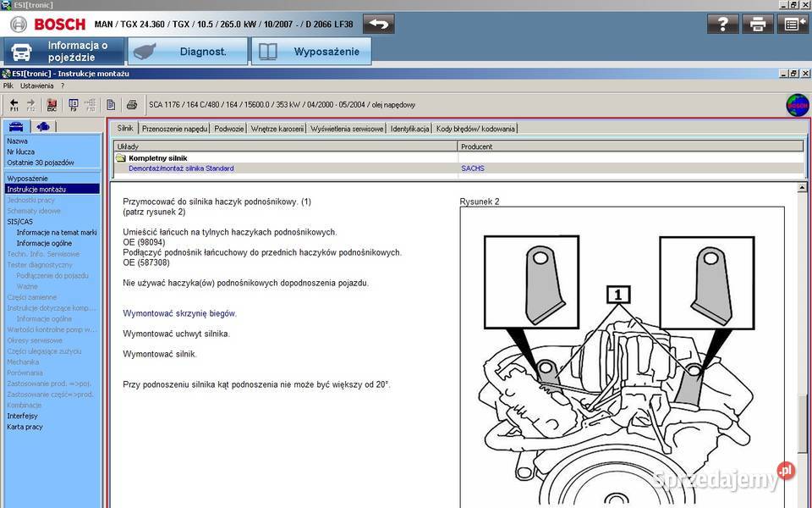Open the Plik menu

tap(8, 86)
